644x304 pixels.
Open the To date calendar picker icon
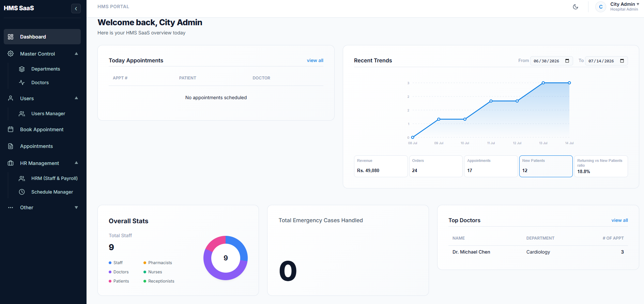tap(622, 61)
